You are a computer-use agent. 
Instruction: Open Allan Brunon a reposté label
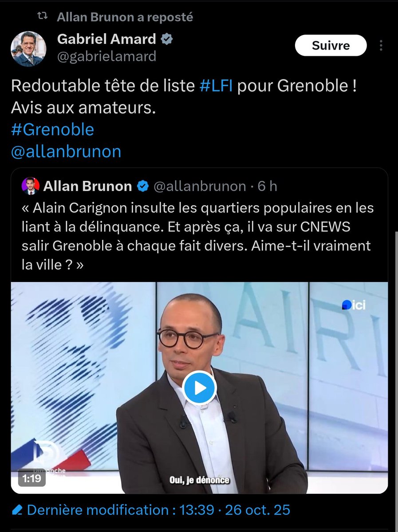(x=125, y=17)
